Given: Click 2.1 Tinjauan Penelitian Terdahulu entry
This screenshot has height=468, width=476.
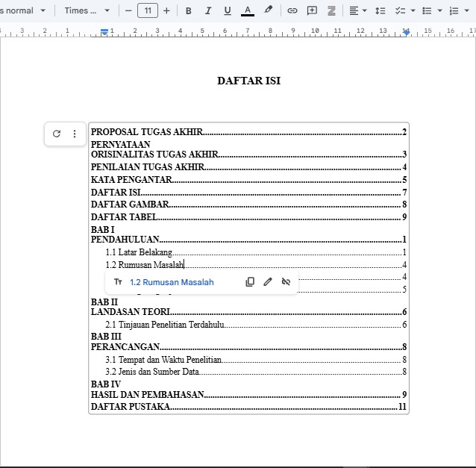Looking at the screenshot, I should pyautogui.click(x=256, y=325).
